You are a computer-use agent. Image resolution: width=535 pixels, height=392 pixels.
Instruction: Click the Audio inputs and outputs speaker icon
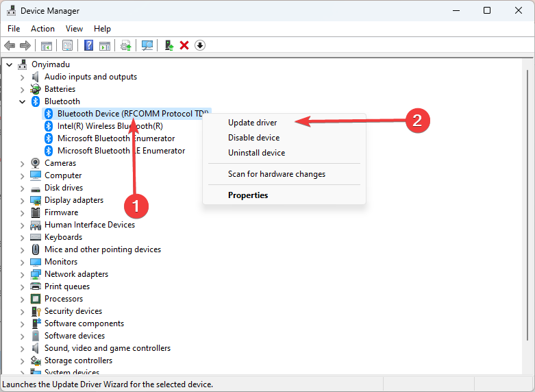pos(36,77)
